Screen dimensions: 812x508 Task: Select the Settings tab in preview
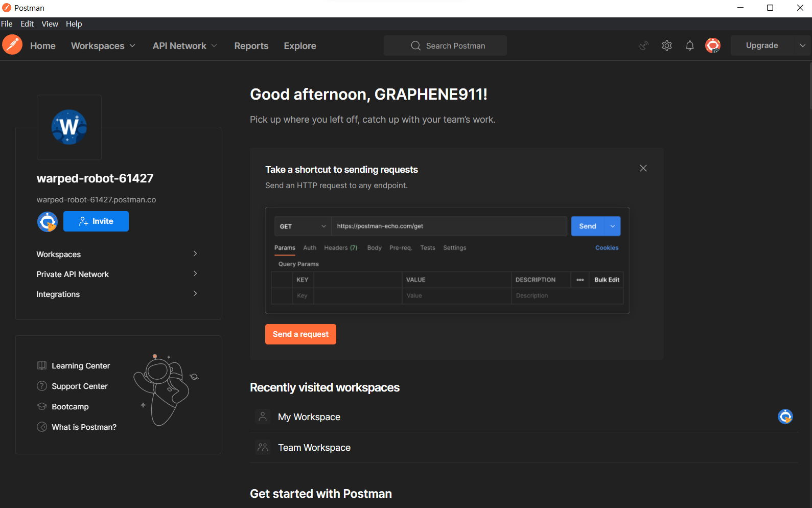[455, 248]
